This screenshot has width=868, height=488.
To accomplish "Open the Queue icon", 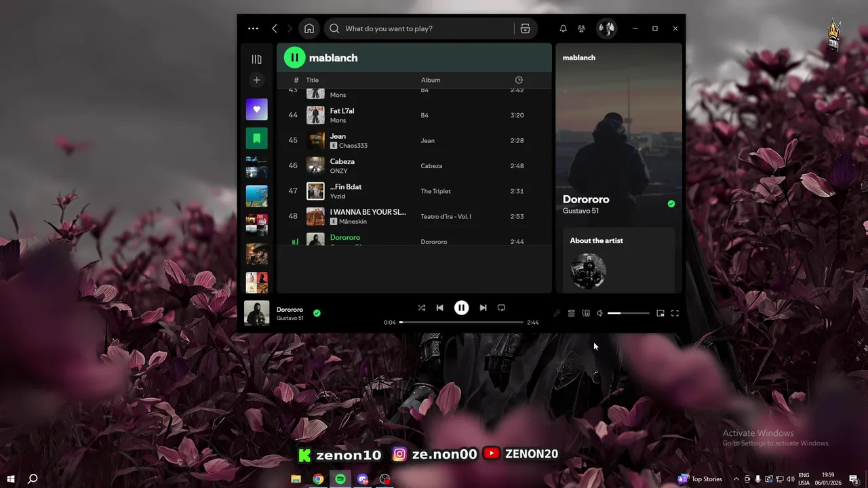I will tap(572, 313).
